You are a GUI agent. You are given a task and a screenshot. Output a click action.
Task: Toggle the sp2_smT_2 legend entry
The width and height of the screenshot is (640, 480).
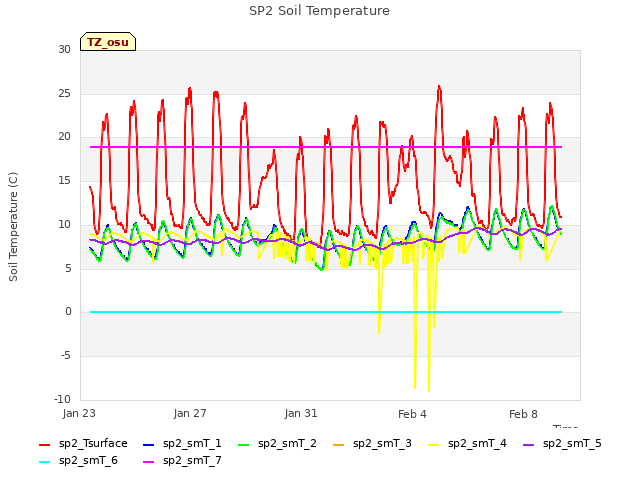pyautogui.click(x=277, y=444)
